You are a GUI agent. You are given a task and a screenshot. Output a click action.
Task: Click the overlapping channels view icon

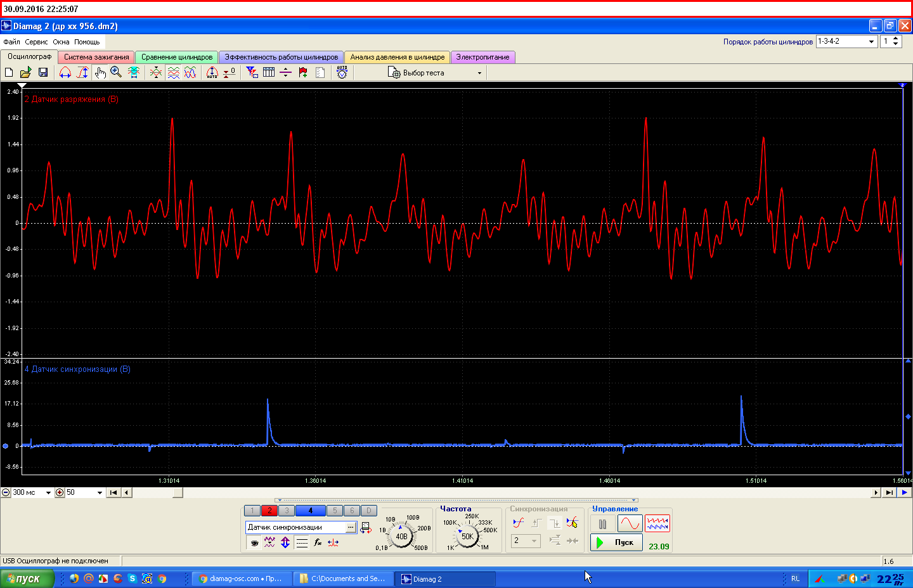tap(156, 72)
